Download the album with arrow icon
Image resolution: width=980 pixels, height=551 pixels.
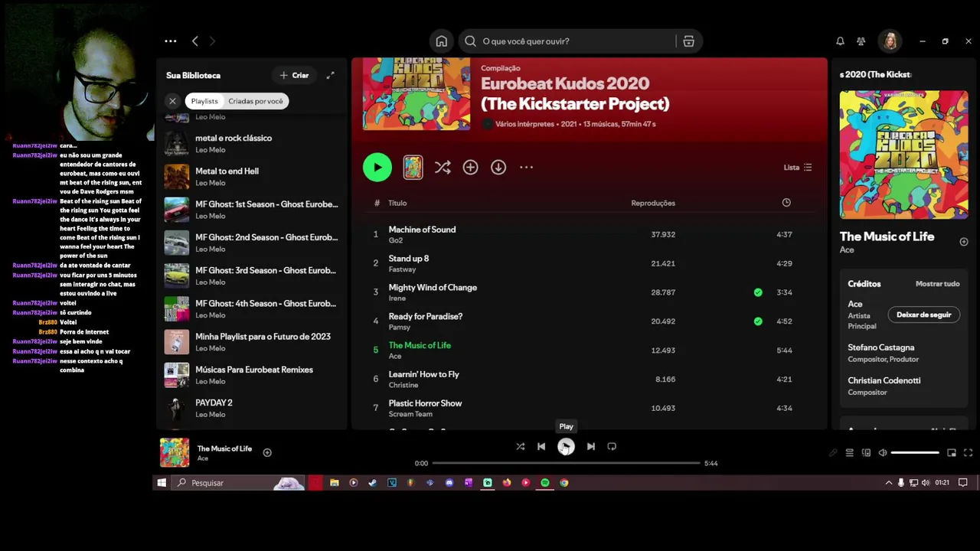(x=498, y=167)
